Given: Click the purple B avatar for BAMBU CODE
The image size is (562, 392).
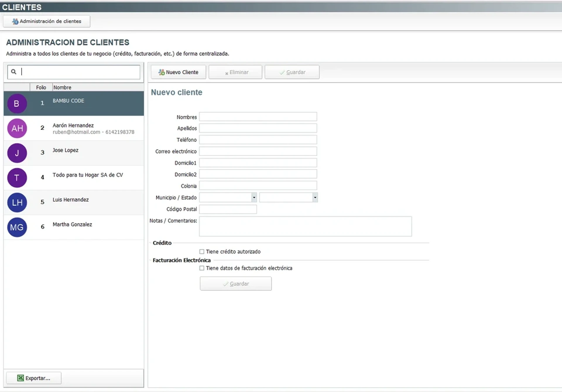Looking at the screenshot, I should coord(17,104).
